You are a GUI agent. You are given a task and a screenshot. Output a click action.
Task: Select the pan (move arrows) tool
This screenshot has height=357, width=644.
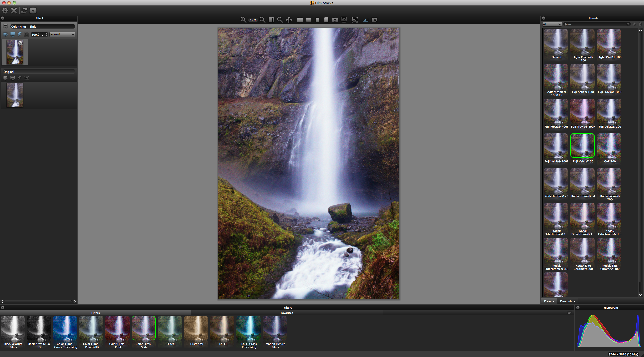pos(289,20)
